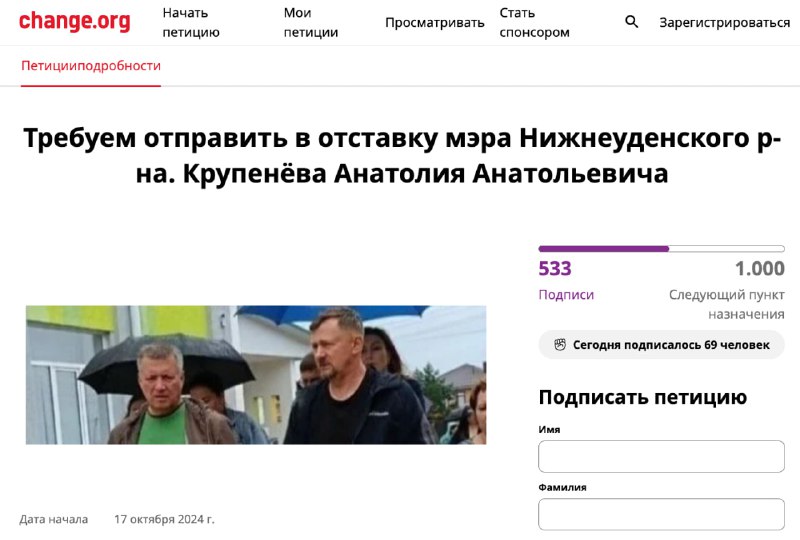Open Мои петиции in the navigation

[311, 22]
